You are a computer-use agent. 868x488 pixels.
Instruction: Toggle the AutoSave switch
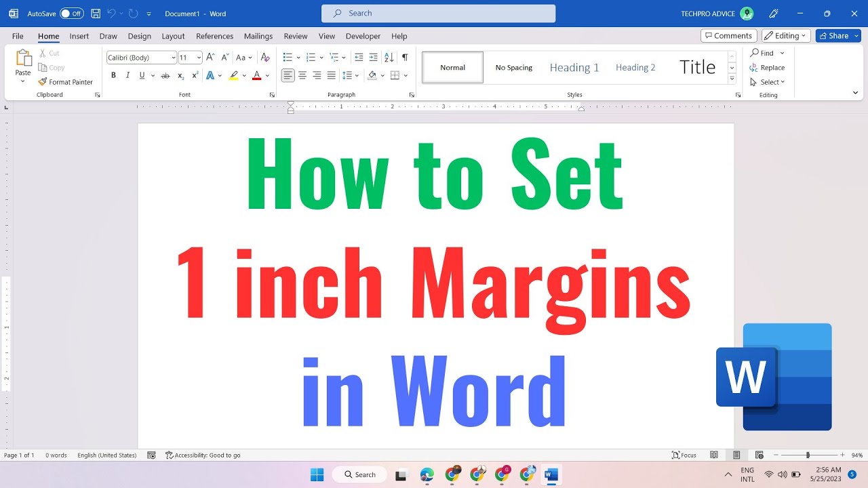(71, 14)
